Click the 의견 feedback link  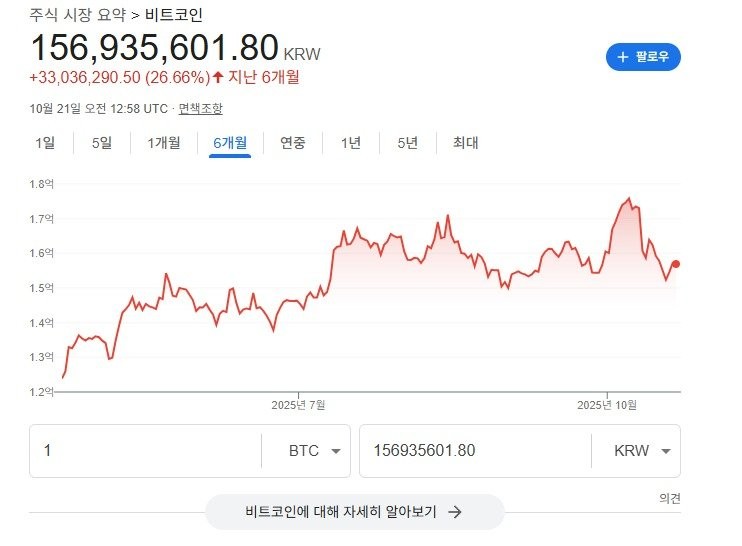[x=670, y=497]
